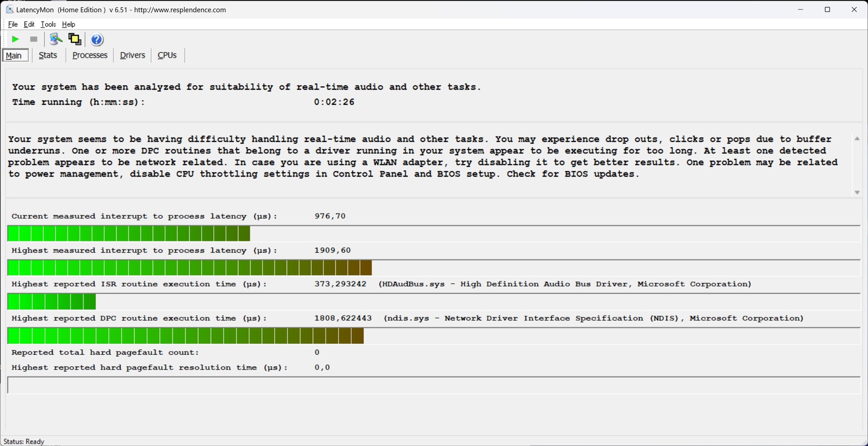Click the highest DPC routine execution time bar
The image size is (868, 446).
pyautogui.click(x=185, y=336)
